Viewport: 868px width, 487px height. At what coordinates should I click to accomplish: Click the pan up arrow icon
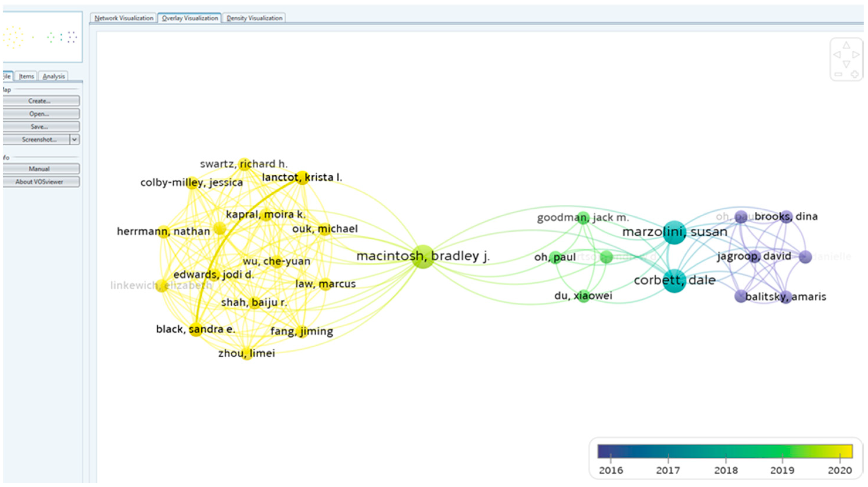pos(846,45)
